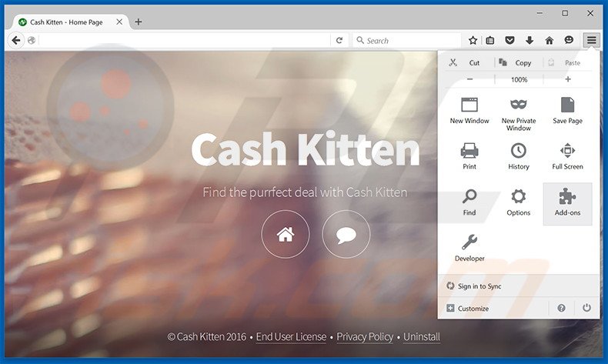Viewport: 608px width, 364px height.
Task: Click into the Search field
Action: pyautogui.click(x=407, y=40)
